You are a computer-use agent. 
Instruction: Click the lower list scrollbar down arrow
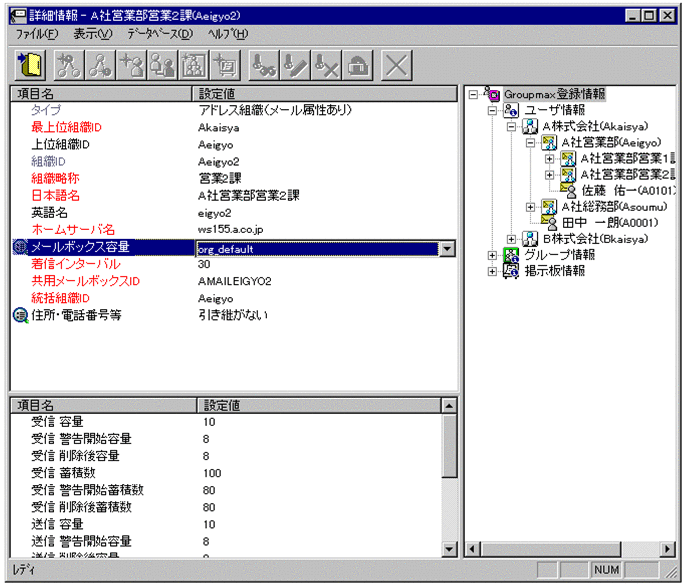coord(449,549)
